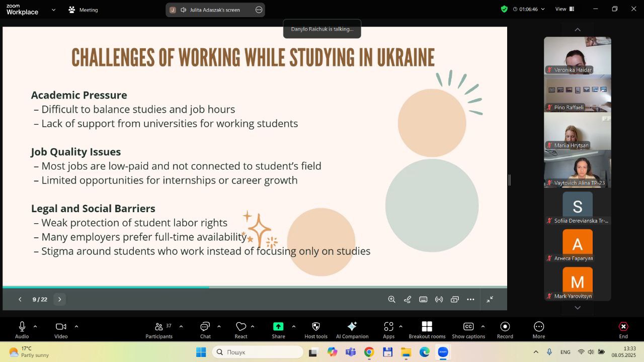Toggle Show captions
Viewport: 644px width, 362px height.
point(468,330)
